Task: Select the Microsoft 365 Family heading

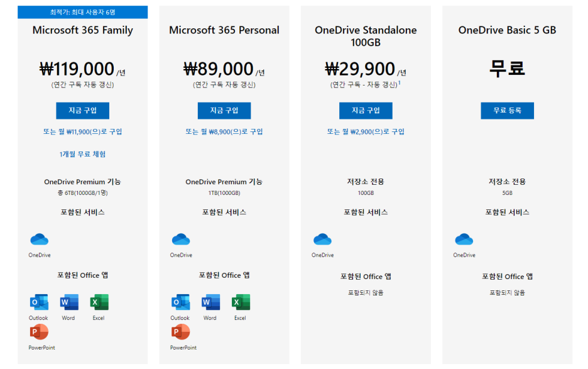Action: pos(82,30)
